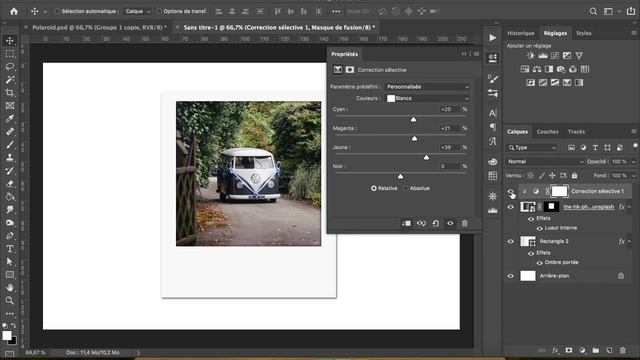Viewport: 640px width, 360px height.
Task: Switch to the Historique tab
Action: 520,33
